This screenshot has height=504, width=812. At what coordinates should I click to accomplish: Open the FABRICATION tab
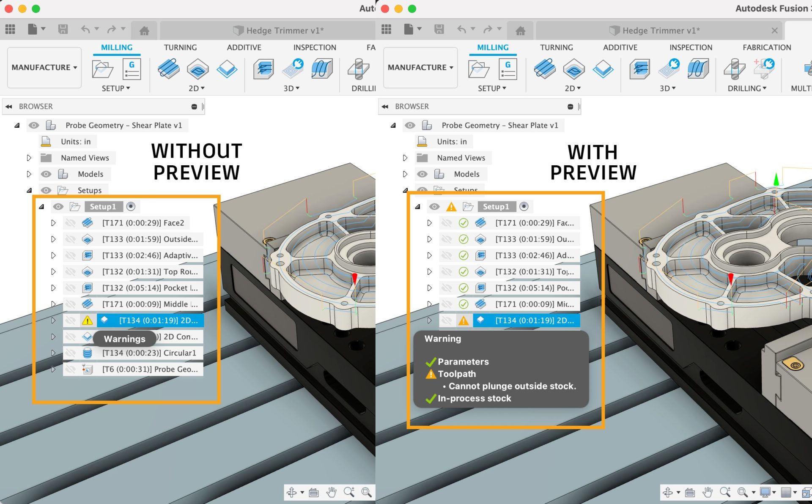[x=766, y=47]
